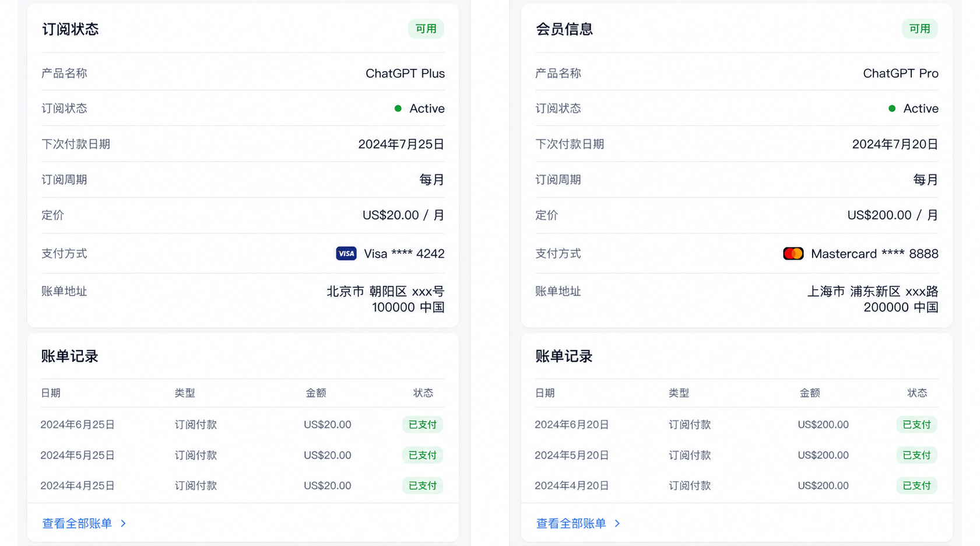
Task: Click 订阅付款 type in 2024年5月20日 row
Action: tap(690, 455)
